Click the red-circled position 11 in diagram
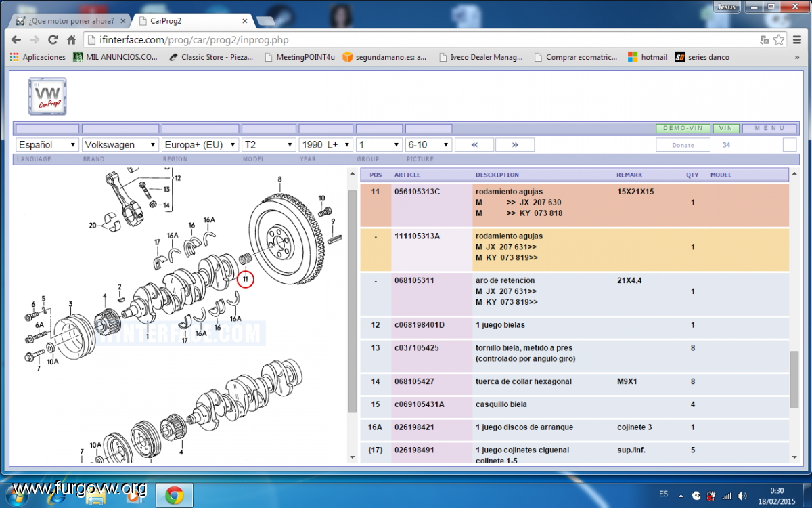 tap(246, 278)
